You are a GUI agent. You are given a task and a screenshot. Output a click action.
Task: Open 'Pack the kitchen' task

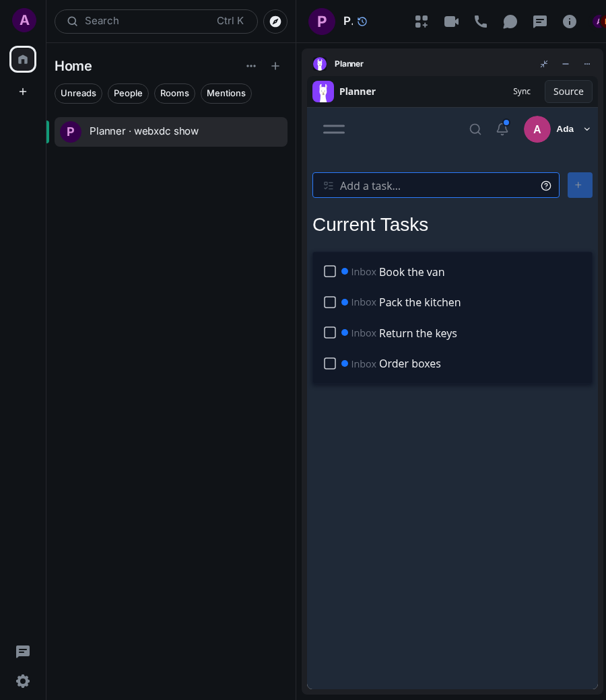419,302
